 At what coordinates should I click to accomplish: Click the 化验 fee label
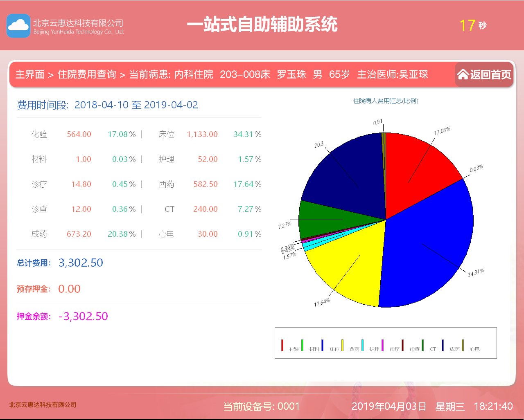pos(39,134)
